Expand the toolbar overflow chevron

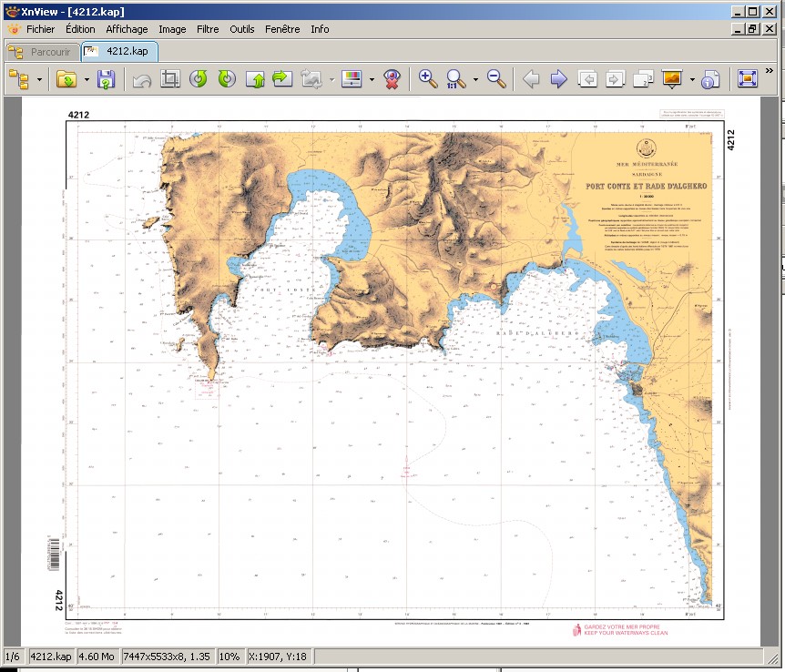tap(770, 71)
